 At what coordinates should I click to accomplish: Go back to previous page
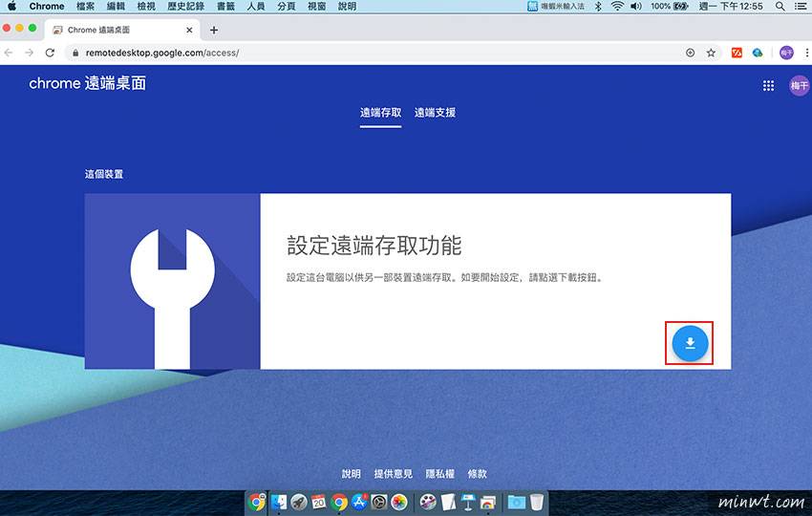[9, 53]
